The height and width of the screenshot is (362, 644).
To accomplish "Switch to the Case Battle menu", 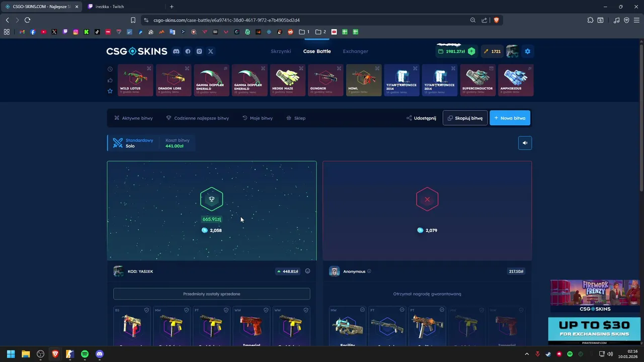I will 317,51.
